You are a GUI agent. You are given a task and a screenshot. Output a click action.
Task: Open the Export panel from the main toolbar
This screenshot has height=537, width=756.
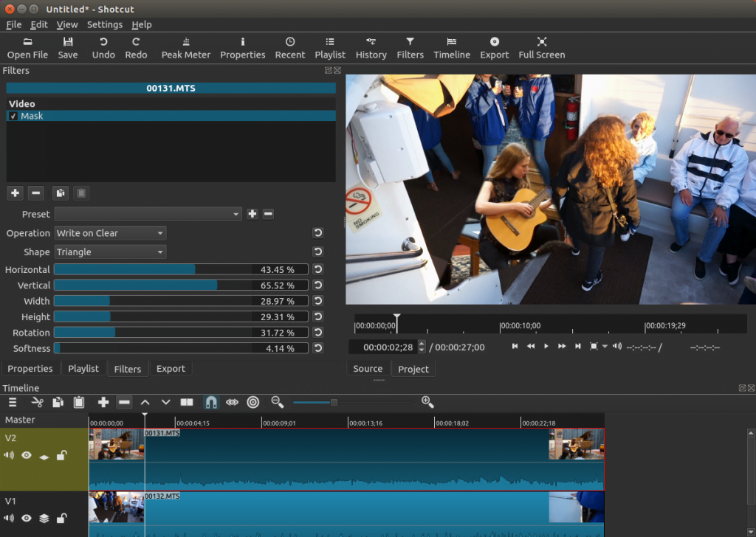coord(494,47)
